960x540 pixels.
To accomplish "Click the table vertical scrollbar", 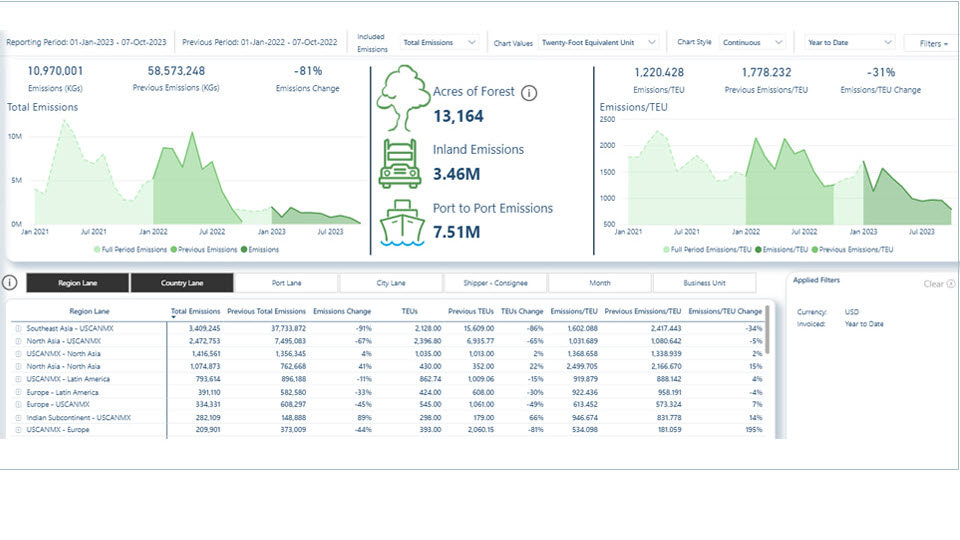I will tap(767, 331).
